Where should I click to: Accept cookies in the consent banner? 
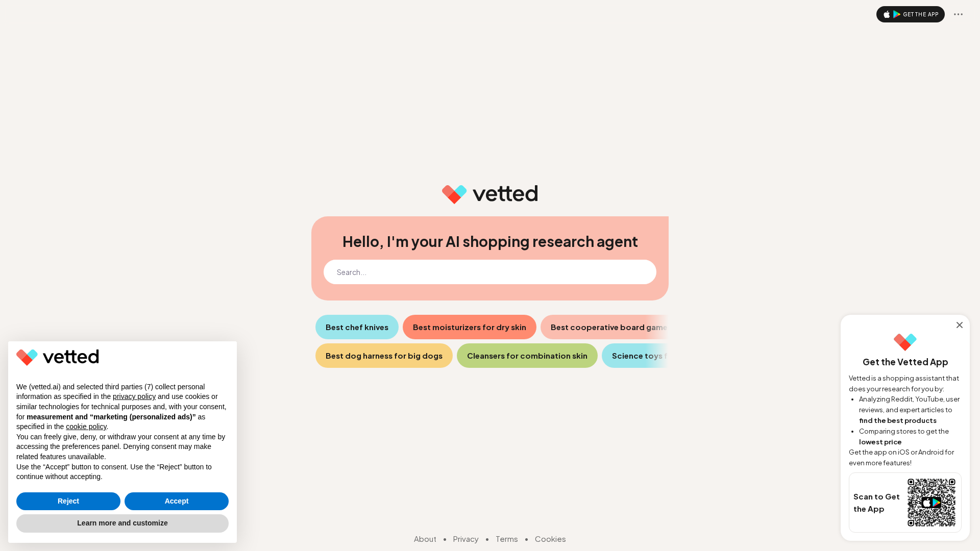pos(176,501)
